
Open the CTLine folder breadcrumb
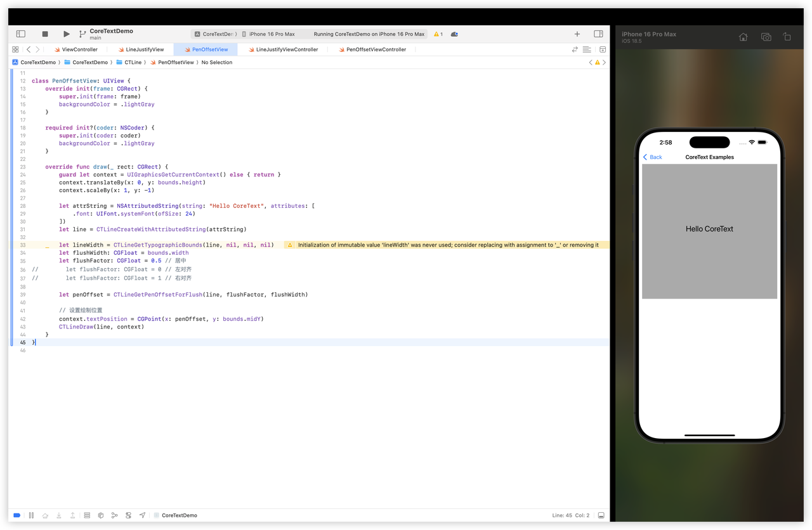(129, 62)
